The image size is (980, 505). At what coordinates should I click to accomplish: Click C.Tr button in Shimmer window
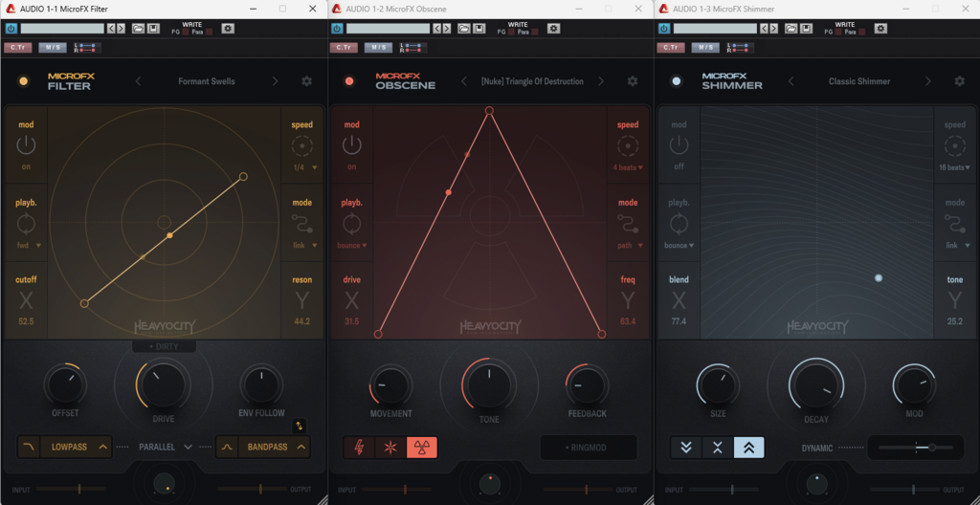click(671, 48)
